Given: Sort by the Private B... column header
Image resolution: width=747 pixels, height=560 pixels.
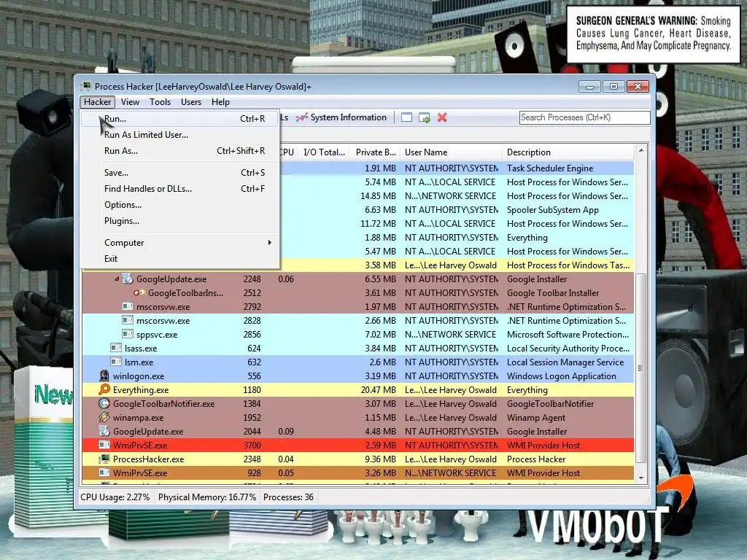Looking at the screenshot, I should coord(376,152).
